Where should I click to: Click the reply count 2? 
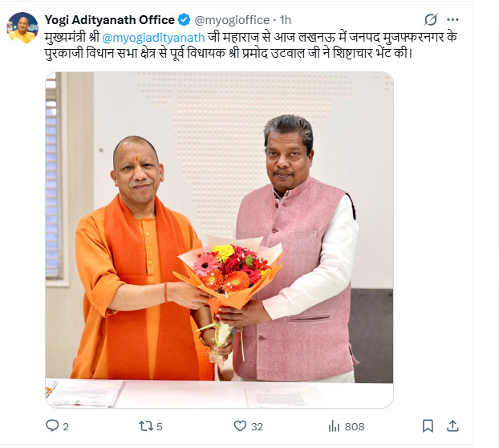[x=66, y=426]
